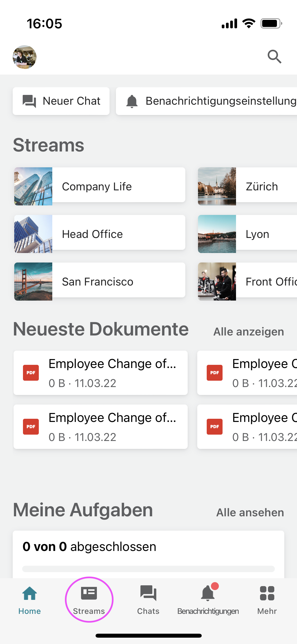
Task: Open second-row left Employee Change PDF
Action: click(x=101, y=427)
